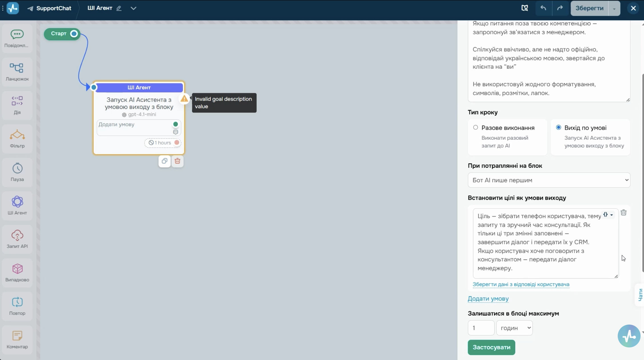Expand the arrow next to Зберегти button
644x360 pixels.
(x=614, y=8)
